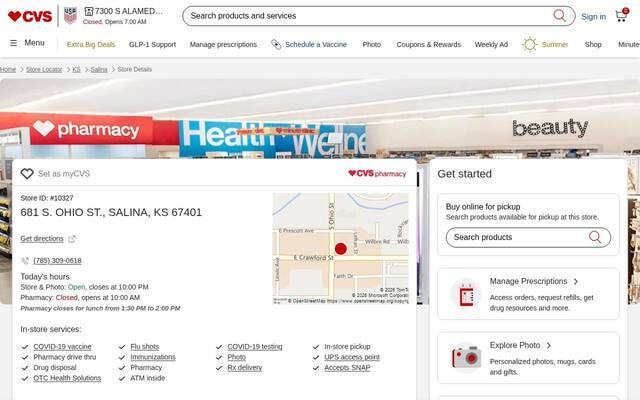The image size is (640, 400).
Task: Click the USA soccer crest icon
Action: tap(70, 16)
